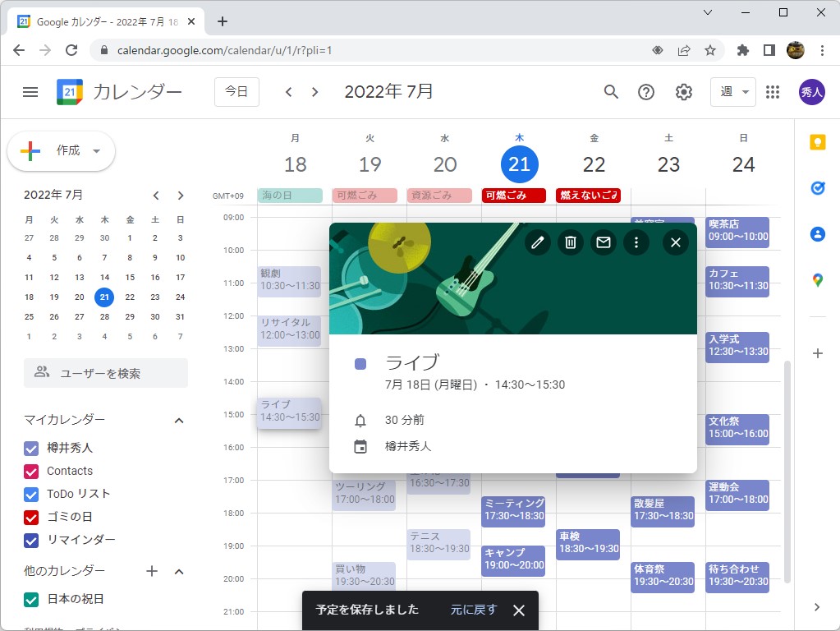Open the 作成 button dropdown arrow
Image resolution: width=840 pixels, height=631 pixels.
tap(95, 151)
